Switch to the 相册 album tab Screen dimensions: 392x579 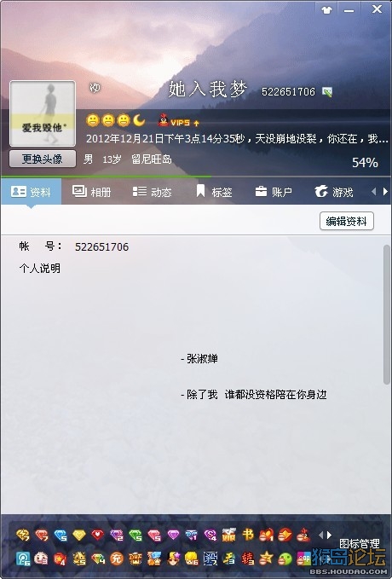click(91, 192)
